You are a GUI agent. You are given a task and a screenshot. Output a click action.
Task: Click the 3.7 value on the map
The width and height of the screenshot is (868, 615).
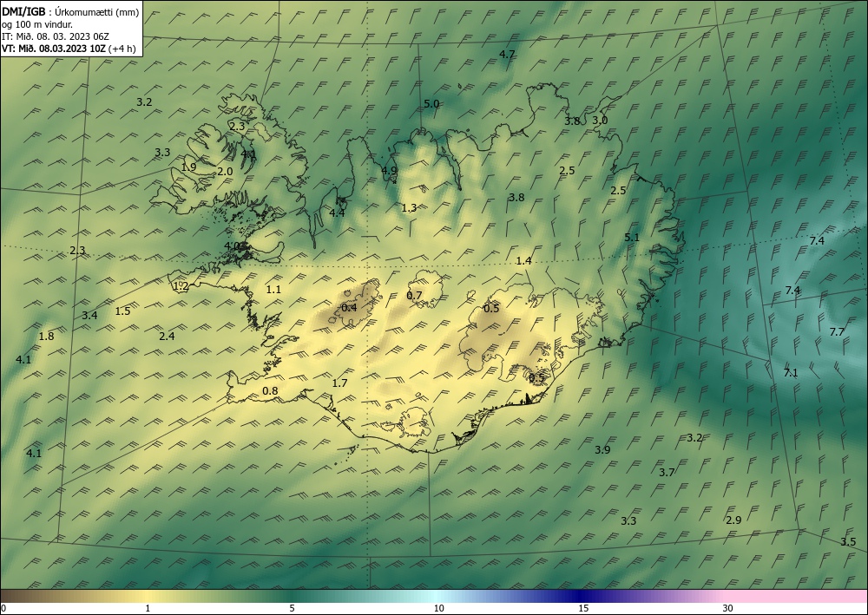pos(667,473)
